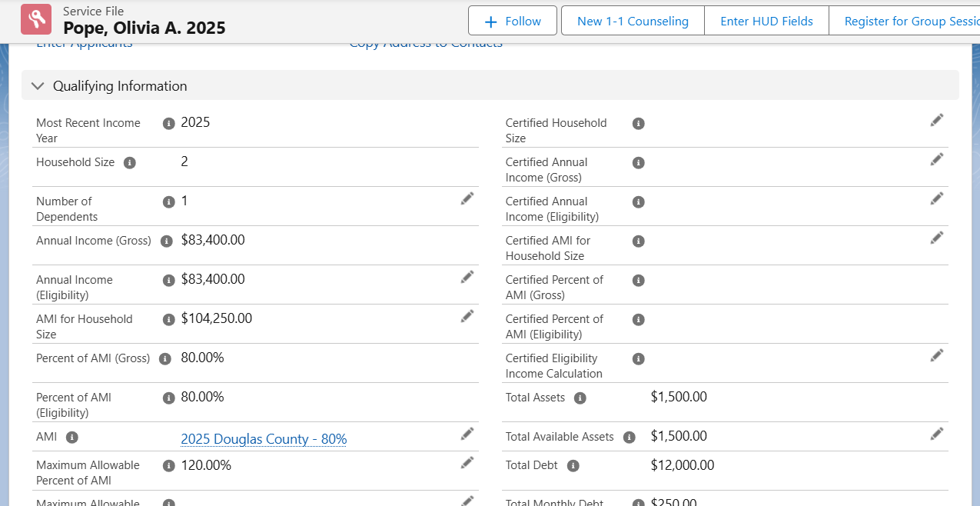This screenshot has width=980, height=506.
Task: Show info tooltip for Household Size
Action: click(x=130, y=163)
